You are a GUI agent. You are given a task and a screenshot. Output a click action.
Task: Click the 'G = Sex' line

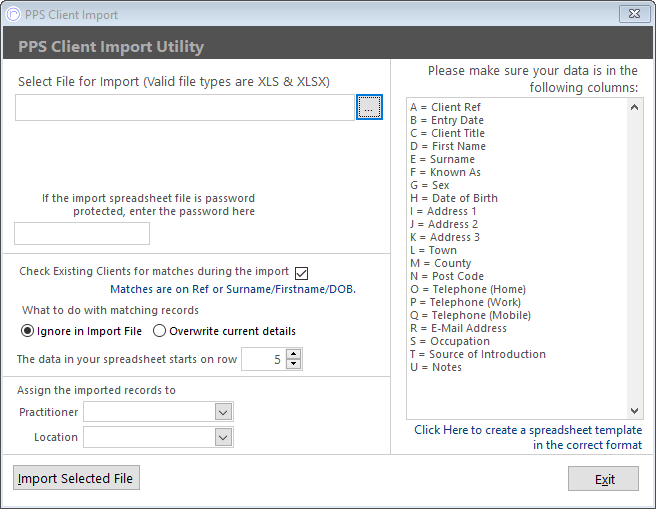tap(430, 185)
